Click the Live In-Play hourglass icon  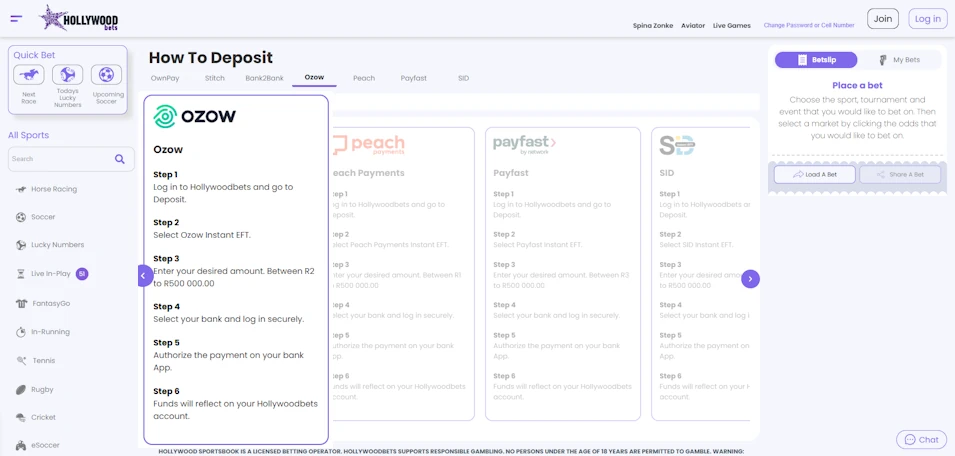(21, 274)
